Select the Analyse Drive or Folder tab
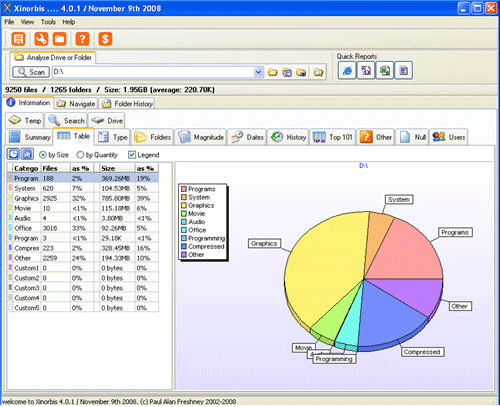Image resolution: width=500 pixels, height=407 pixels. click(53, 58)
